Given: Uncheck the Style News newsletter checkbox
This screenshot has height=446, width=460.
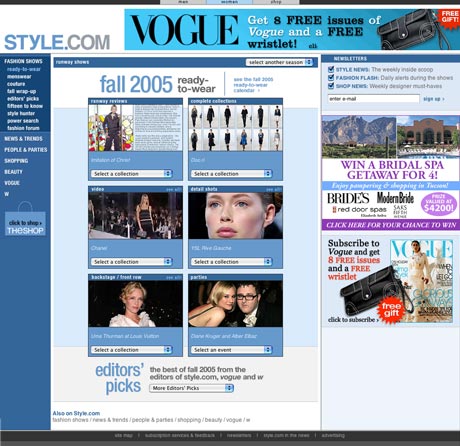Looking at the screenshot, I should (x=331, y=69).
